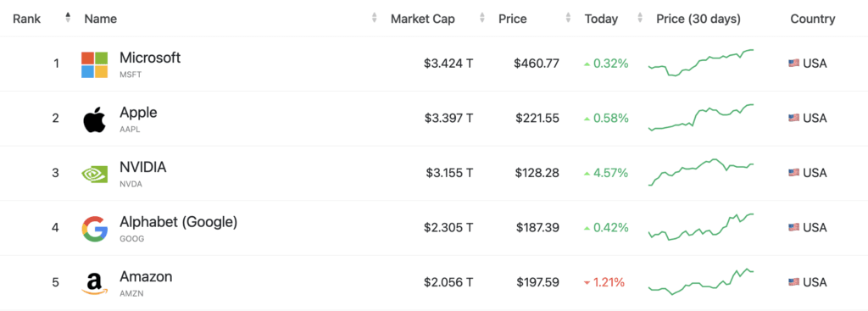The width and height of the screenshot is (868, 311).
Task: Open the Amazon company name link
Action: (146, 276)
